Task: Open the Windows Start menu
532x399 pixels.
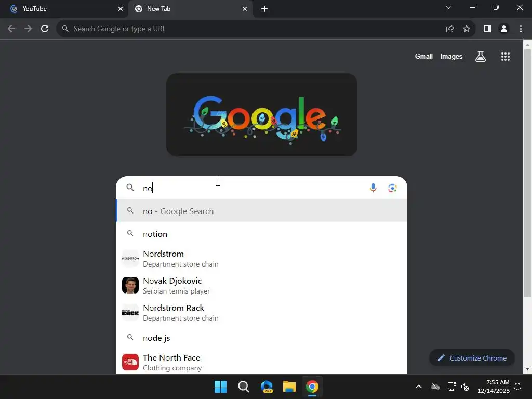Action: point(220,387)
